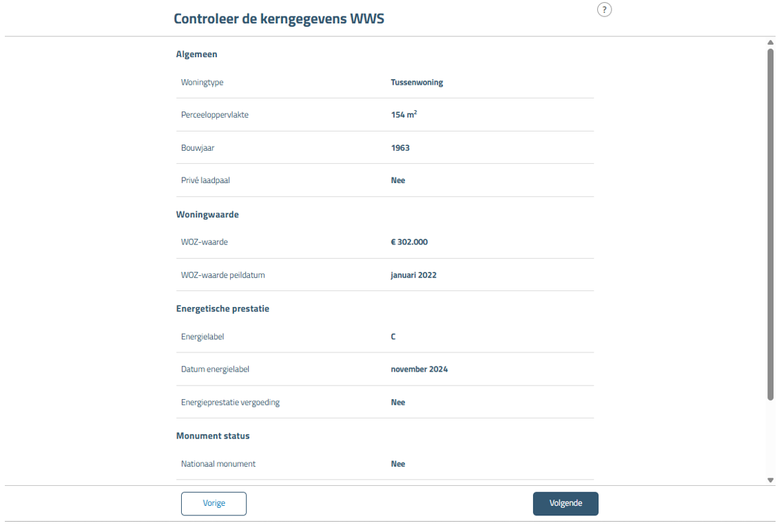Select the WOZ-waarde peildatum field label

(223, 275)
